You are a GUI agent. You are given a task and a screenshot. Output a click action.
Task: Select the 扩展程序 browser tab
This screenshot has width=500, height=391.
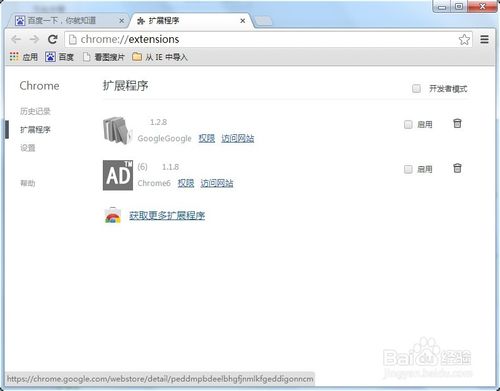click(x=192, y=21)
